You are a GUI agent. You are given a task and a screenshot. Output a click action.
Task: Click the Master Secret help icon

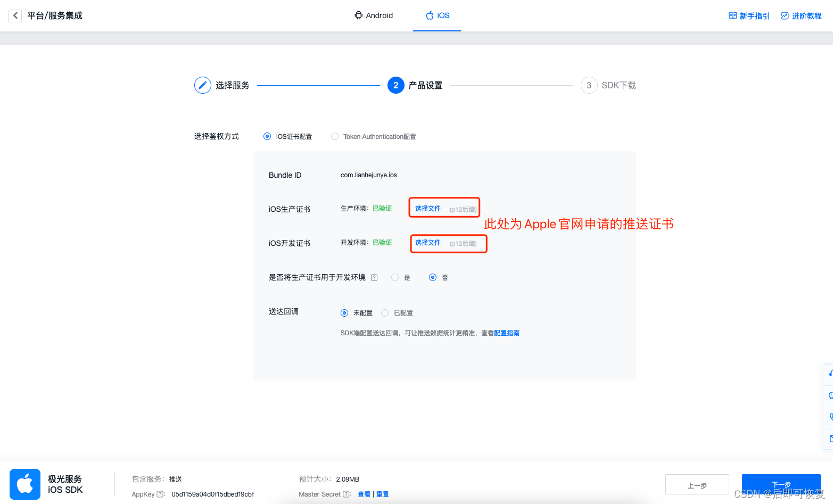point(347,494)
